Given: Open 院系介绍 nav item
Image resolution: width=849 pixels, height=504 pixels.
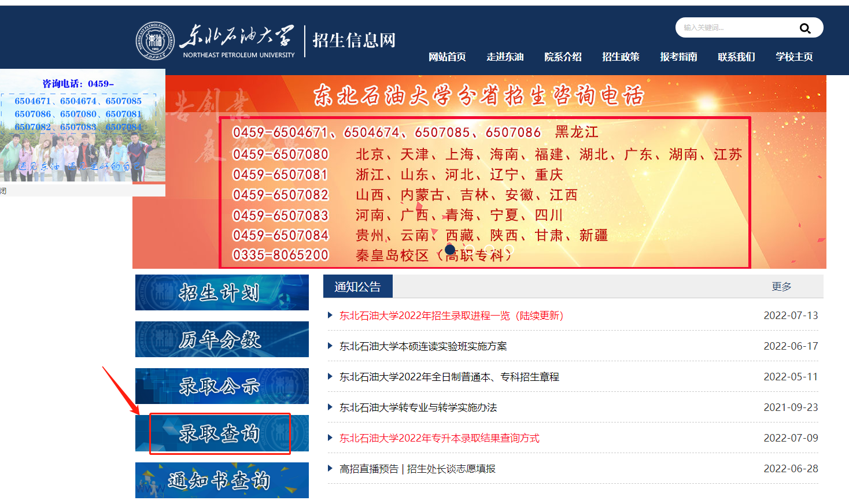Looking at the screenshot, I should tap(563, 57).
